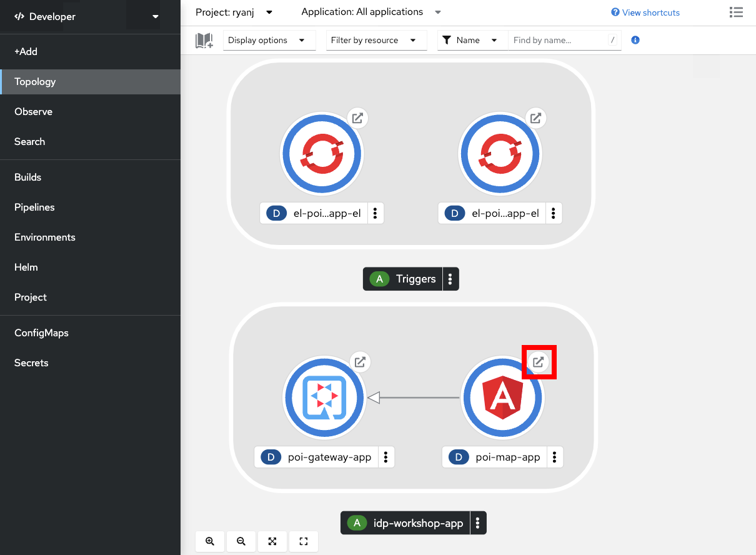Click the Angular poi-map-app node icon
Viewport: 756px width, 555px height.
tap(502, 397)
